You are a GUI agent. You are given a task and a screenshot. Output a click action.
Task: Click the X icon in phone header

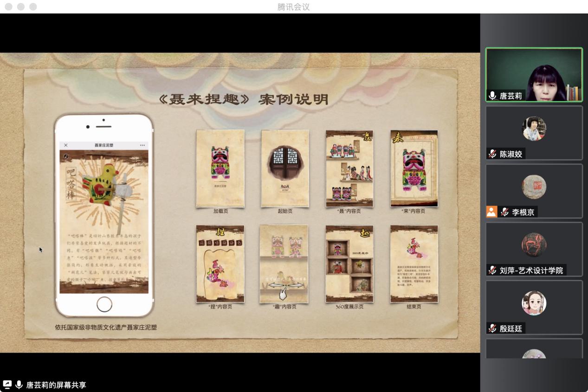66,145
